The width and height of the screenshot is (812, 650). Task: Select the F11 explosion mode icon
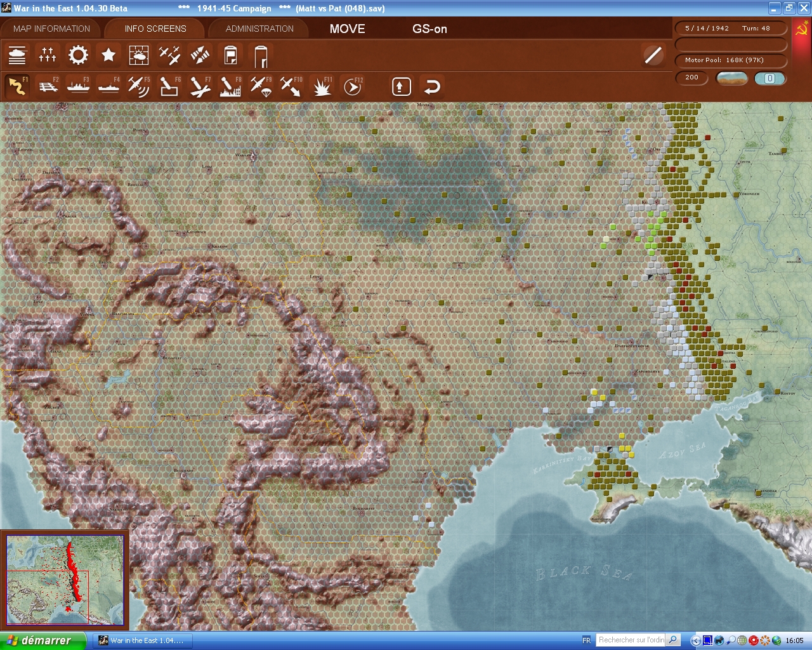[322, 86]
